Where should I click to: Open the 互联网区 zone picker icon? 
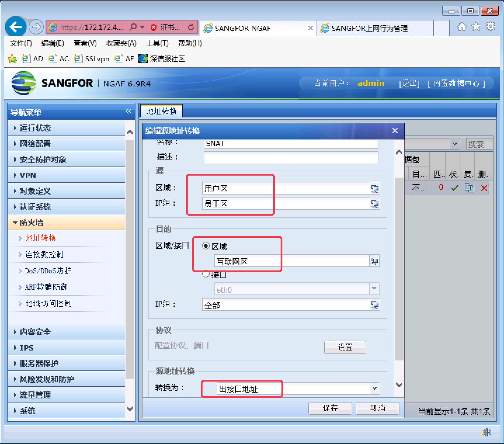374,261
